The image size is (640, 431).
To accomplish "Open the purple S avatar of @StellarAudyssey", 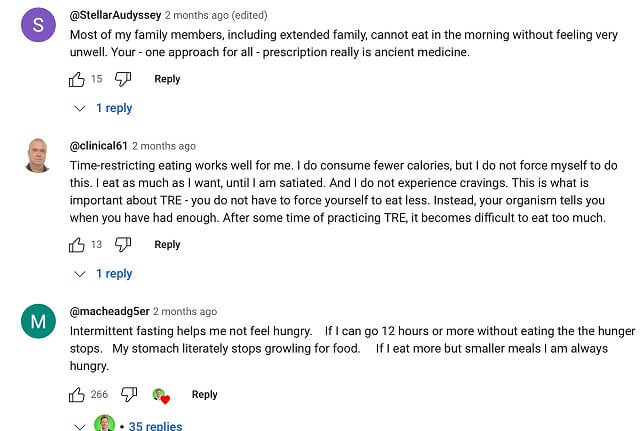I will [x=38, y=25].
